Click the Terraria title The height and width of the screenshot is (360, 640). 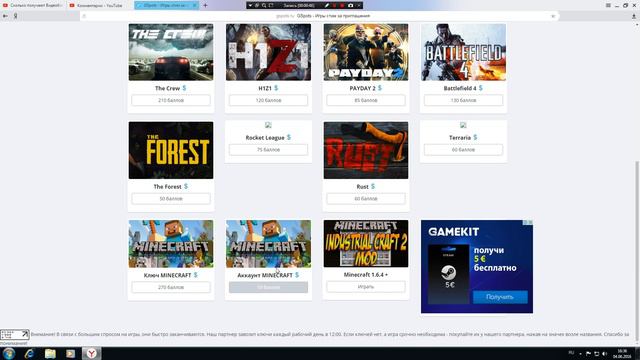tap(460, 138)
